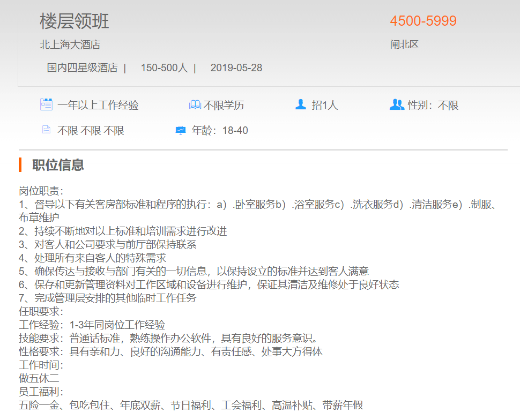Click the posting date 2019-05-28

236,68
